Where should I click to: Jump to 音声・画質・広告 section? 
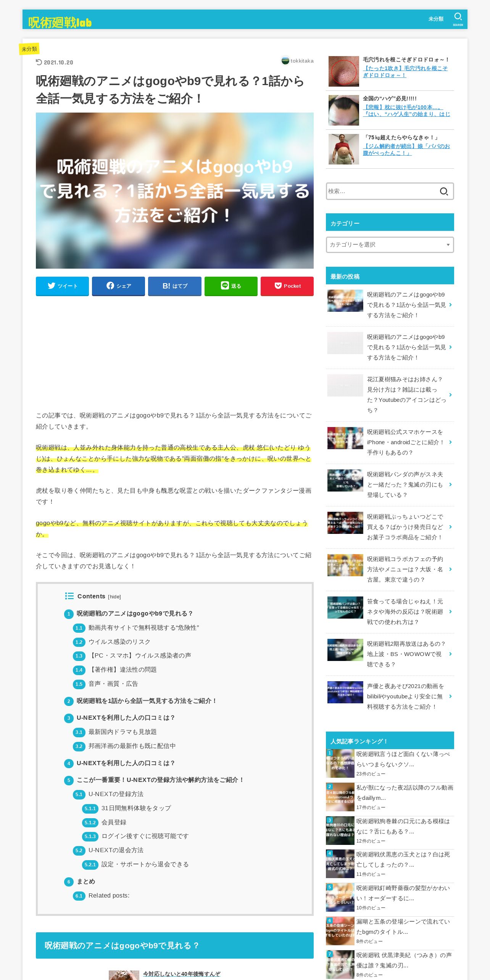click(113, 683)
